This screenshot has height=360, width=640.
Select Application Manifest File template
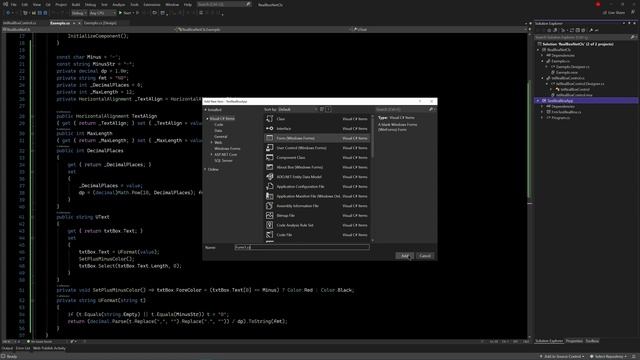coord(317,196)
